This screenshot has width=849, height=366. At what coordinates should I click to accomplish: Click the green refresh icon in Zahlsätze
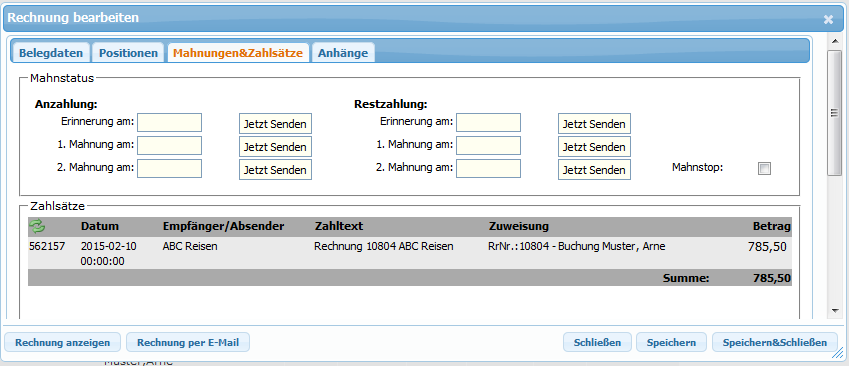tap(37, 226)
